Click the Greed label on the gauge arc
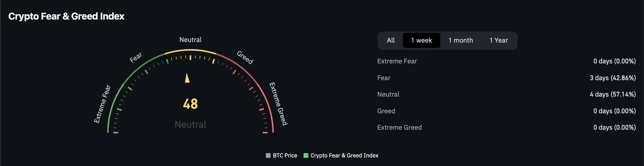The height and width of the screenshot is (166, 644). [245, 57]
